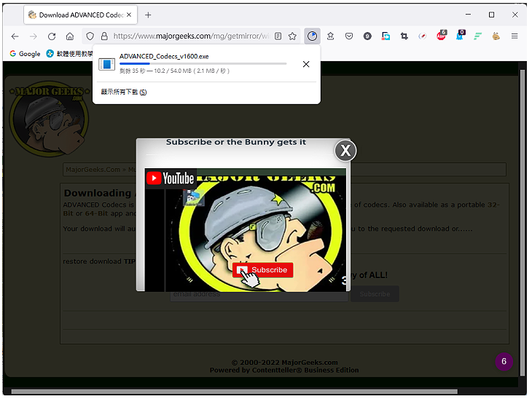Cancel the ADVANCED_Codecs download
This screenshot has width=532, height=399.
click(x=306, y=64)
